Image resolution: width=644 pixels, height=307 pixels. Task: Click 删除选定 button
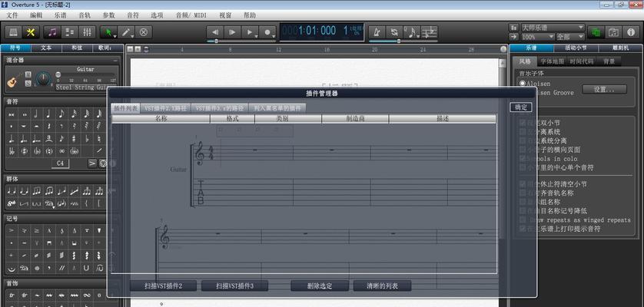point(320,286)
